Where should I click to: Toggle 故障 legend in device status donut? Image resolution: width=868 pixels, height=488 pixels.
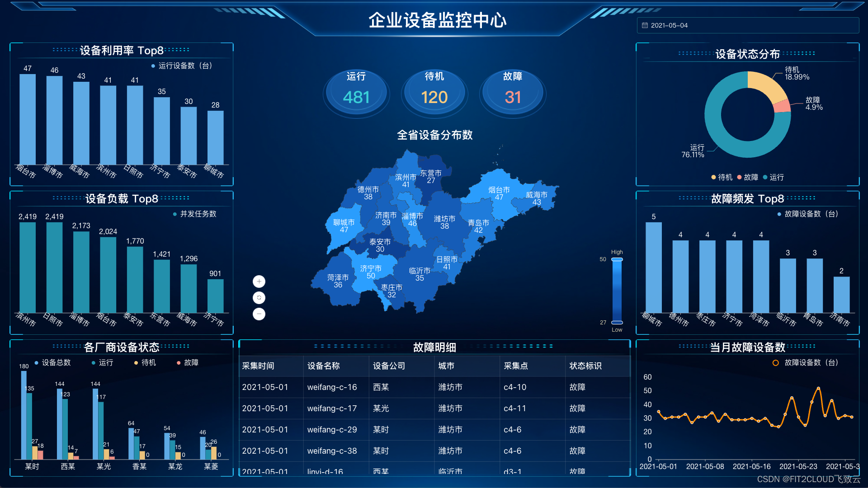[748, 177]
